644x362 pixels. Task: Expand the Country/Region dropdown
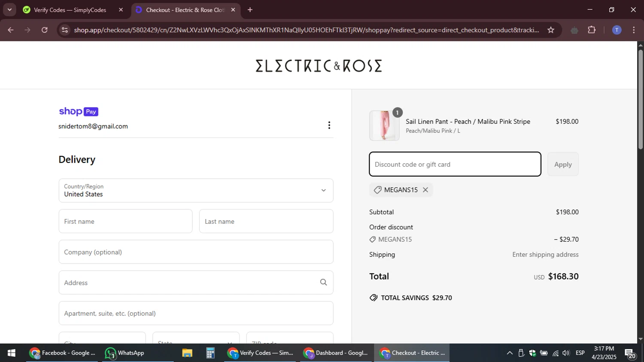click(196, 191)
